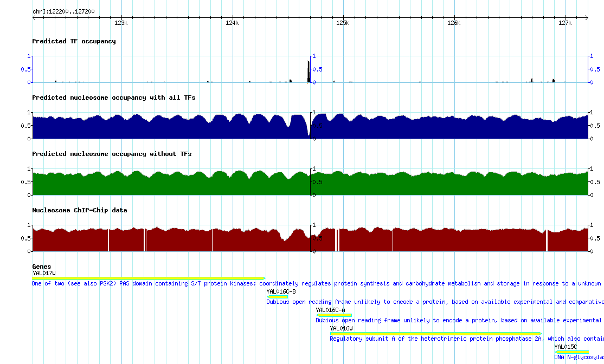Click the YAL016C-A gene arrow glyph
This screenshot has height=364, width=604.
pyautogui.click(x=334, y=315)
